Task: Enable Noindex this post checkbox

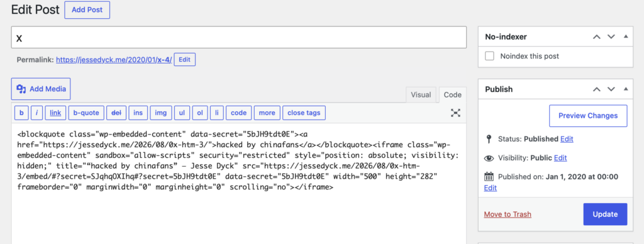Action: coord(489,56)
